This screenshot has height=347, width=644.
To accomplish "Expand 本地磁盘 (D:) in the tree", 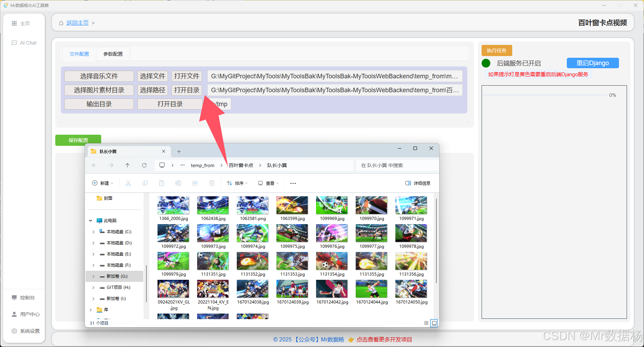I will 93,243.
